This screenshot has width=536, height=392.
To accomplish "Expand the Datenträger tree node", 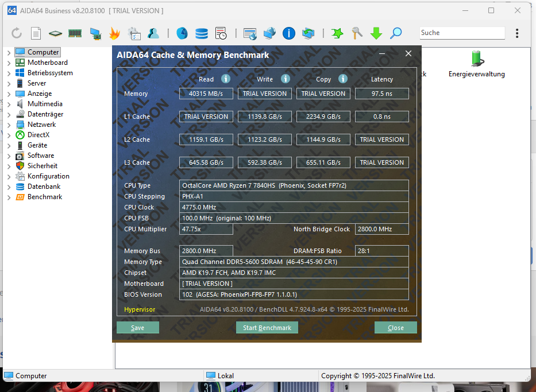I will coord(9,114).
